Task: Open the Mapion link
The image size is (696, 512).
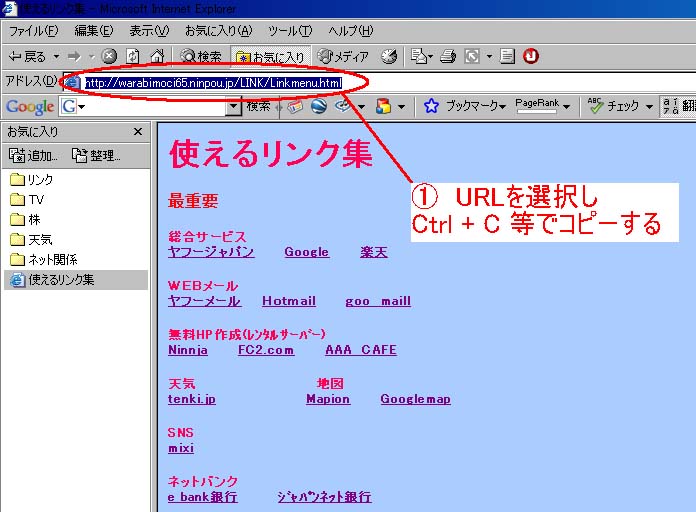Action: 328,399
